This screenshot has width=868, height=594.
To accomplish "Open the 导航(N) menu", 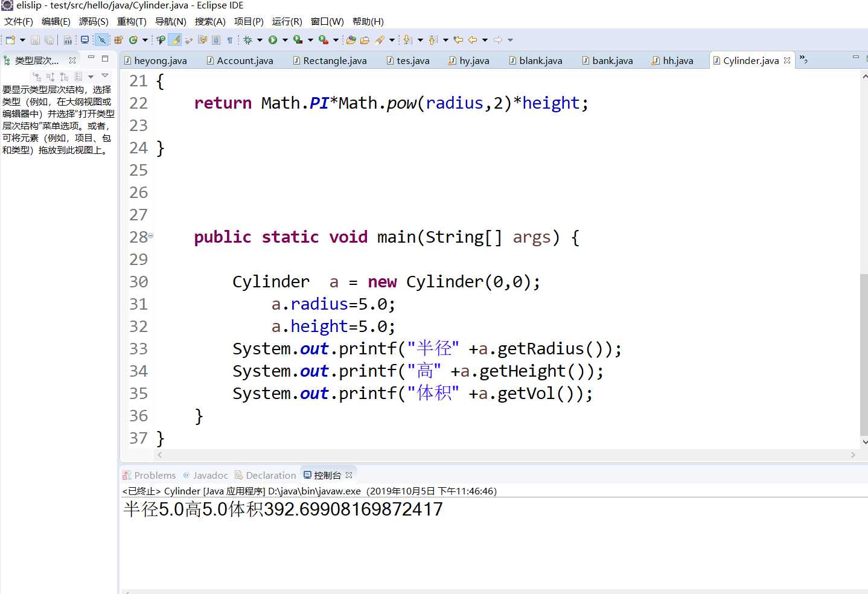I will point(171,21).
